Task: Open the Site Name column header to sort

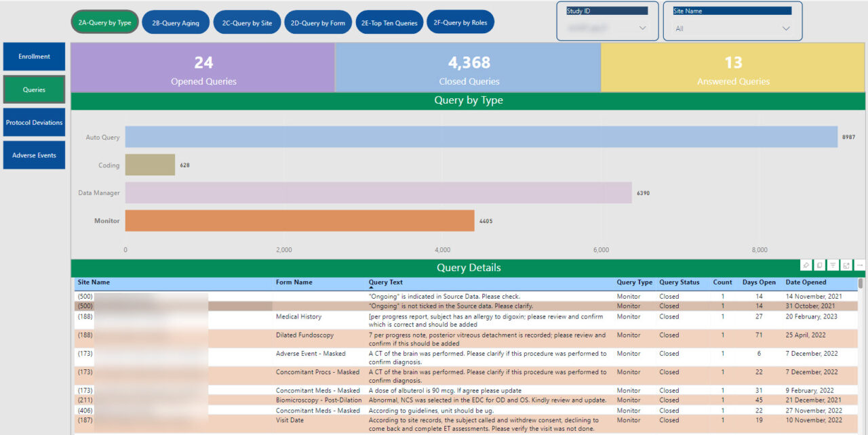Action: [92, 283]
